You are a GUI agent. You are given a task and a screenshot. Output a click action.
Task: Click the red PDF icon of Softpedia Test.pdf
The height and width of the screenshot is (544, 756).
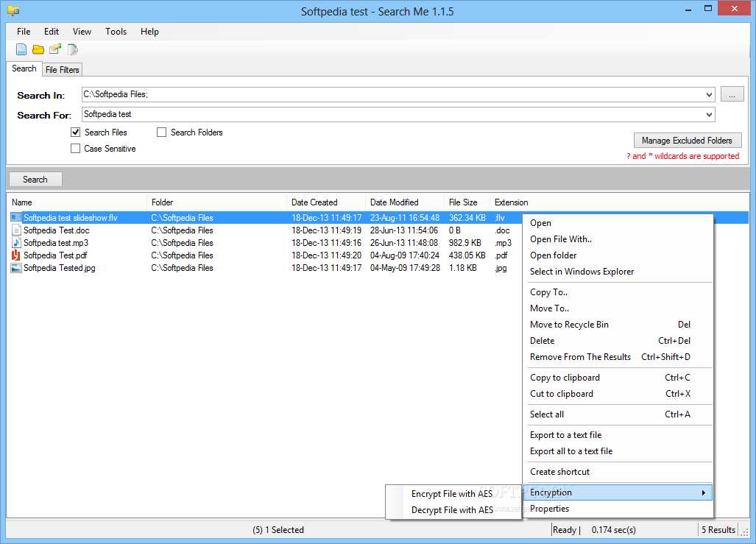pyautogui.click(x=16, y=255)
